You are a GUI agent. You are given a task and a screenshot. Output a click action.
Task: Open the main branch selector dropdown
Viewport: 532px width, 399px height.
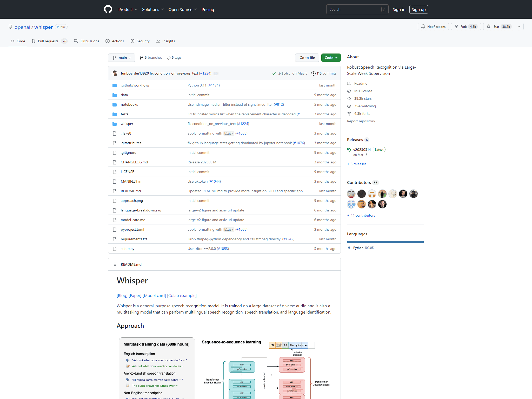[122, 58]
